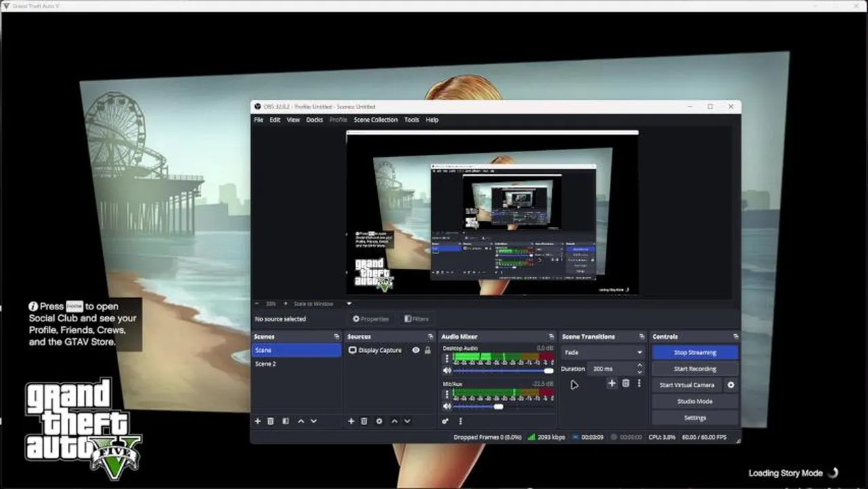Undock the Scenes panel
Viewport: 868px width, 489px height.
click(x=336, y=337)
